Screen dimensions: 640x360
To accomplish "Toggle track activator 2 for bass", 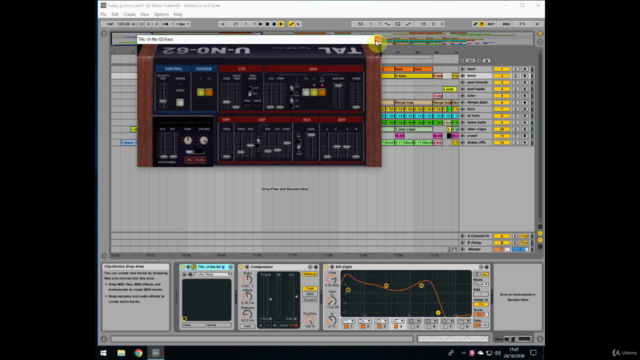I will pyautogui.click(x=502, y=76).
